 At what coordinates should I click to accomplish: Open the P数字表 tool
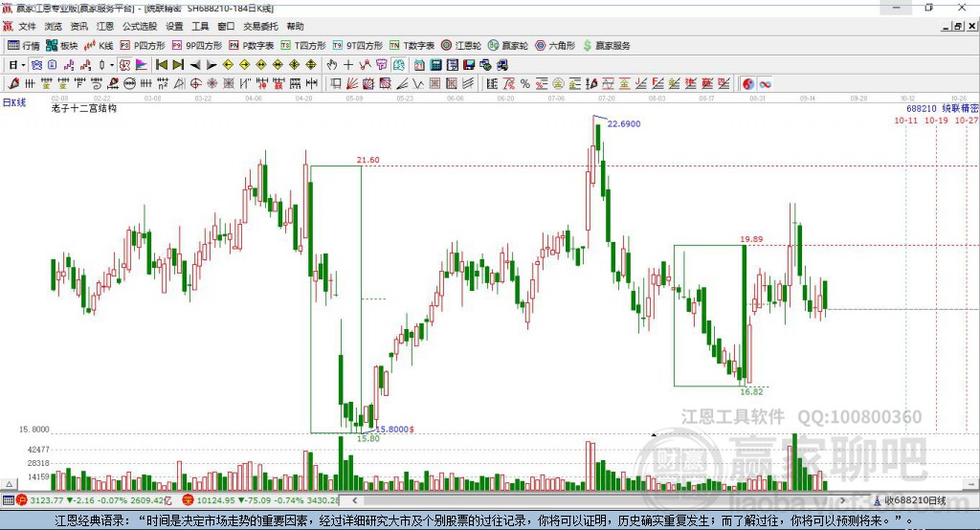click(x=252, y=46)
